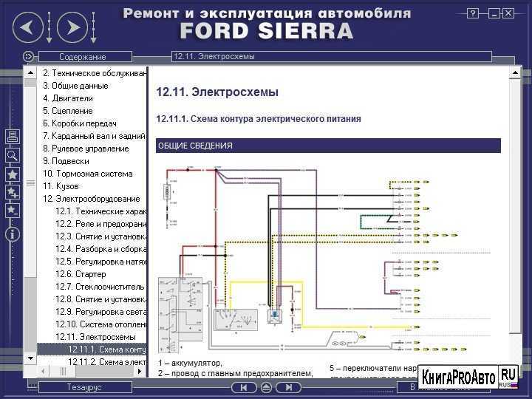Viewport: 532px width, 399px height.
Task: Click 12.11.1. Схема контура электрического питания subheading
Action: 259,119
